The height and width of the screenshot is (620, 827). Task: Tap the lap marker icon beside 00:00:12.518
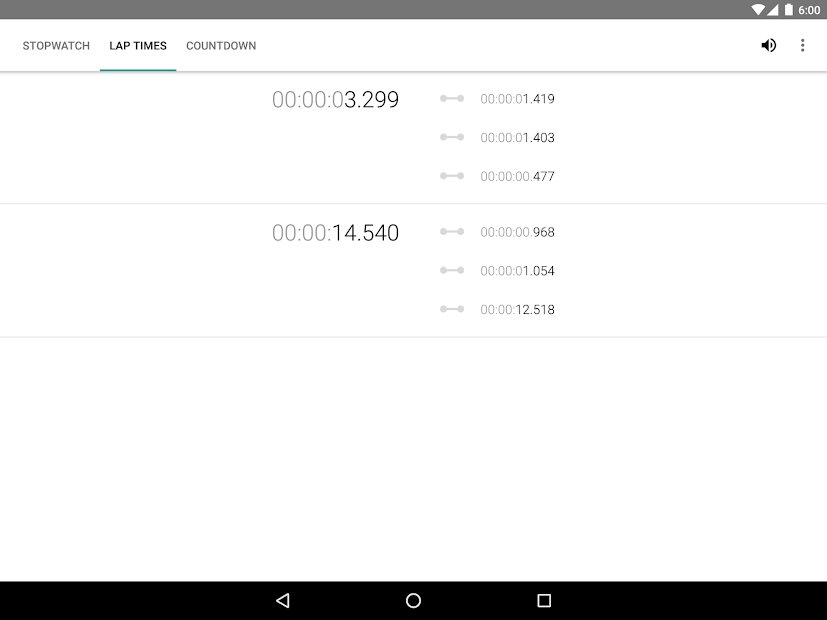tap(451, 309)
